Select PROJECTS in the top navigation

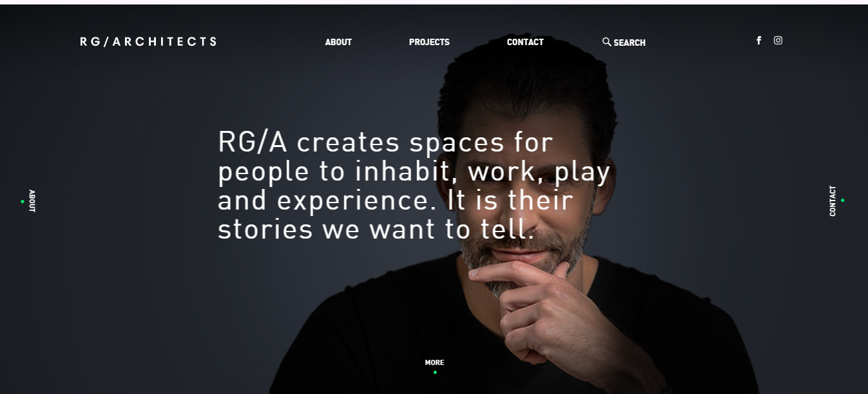429,42
